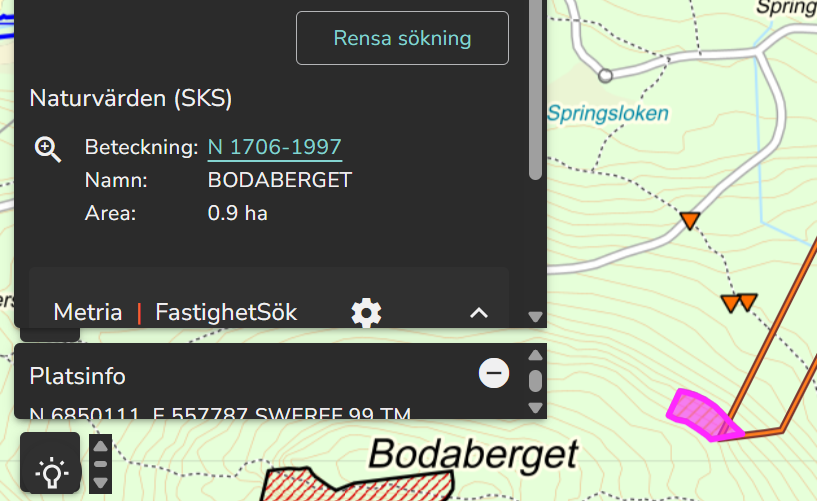Click the Metria brand text
The image size is (817, 501).
88,312
